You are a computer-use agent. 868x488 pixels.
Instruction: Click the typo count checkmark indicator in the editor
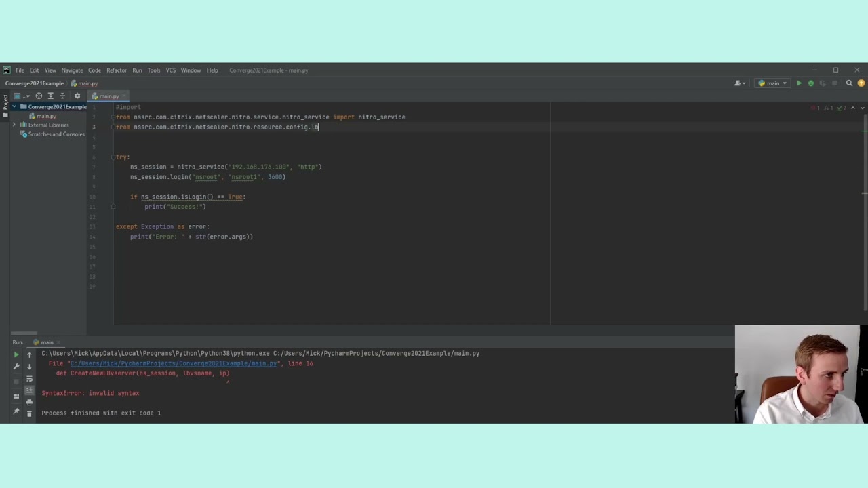tap(841, 108)
